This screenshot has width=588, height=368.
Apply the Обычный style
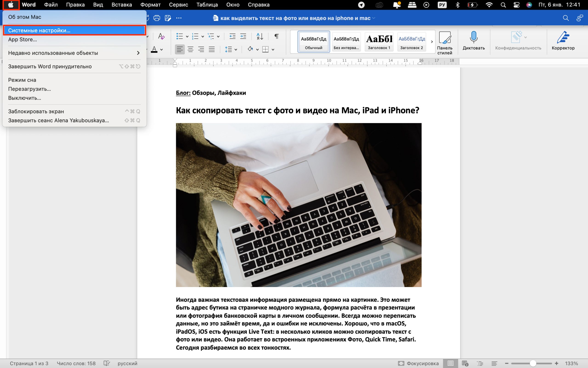[314, 42]
